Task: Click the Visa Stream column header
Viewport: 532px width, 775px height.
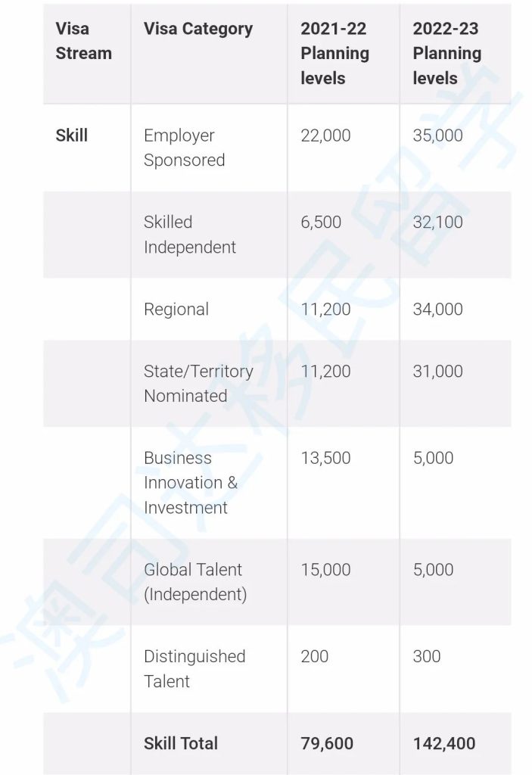Action: pyautogui.click(x=83, y=41)
